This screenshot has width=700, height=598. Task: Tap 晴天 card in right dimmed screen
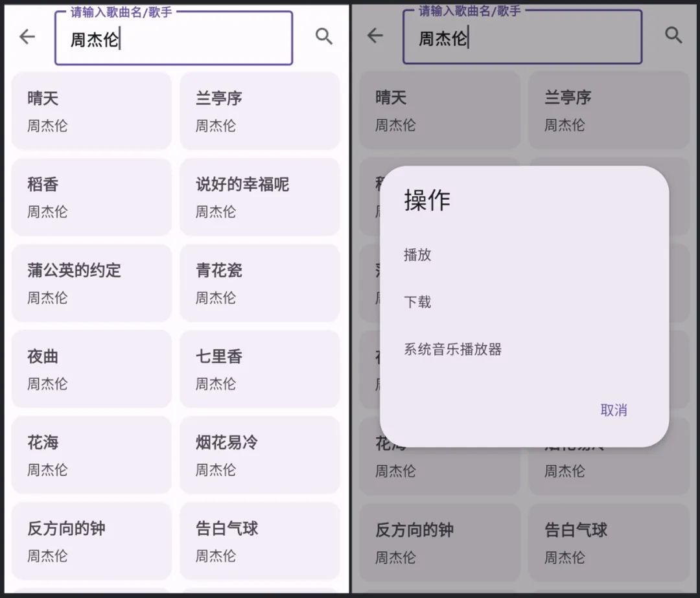click(440, 109)
